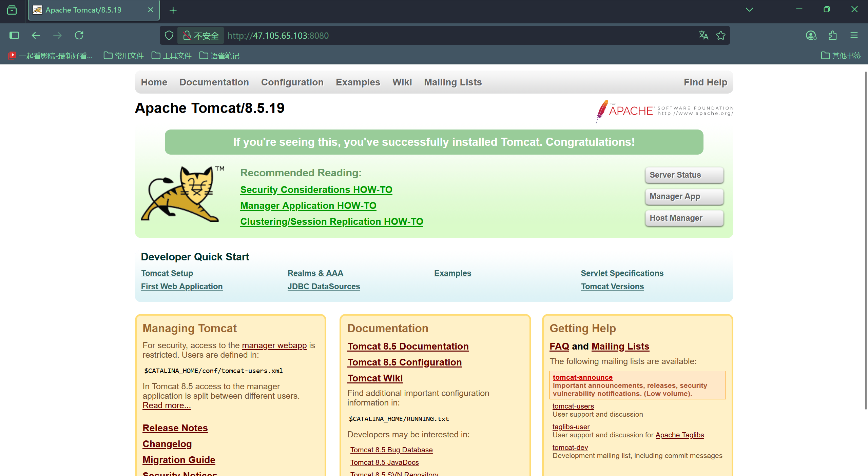Click the Apache Software Foundation logo
The height and width of the screenshot is (476, 868).
pyautogui.click(x=664, y=111)
